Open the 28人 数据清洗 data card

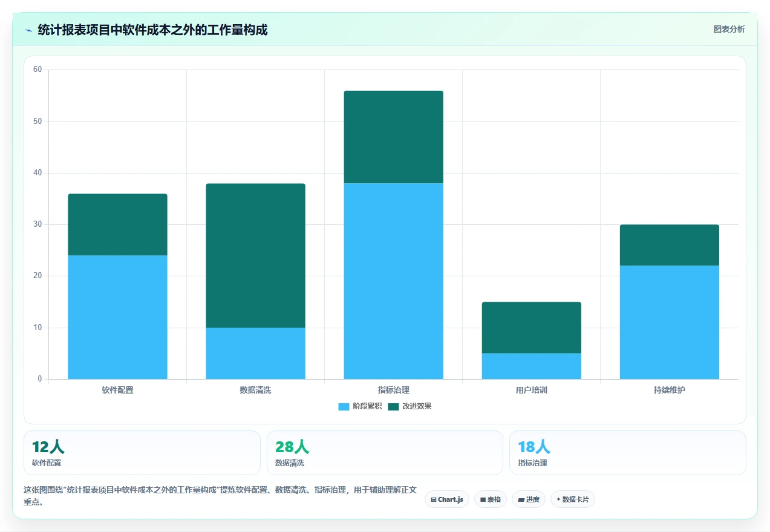click(385, 453)
